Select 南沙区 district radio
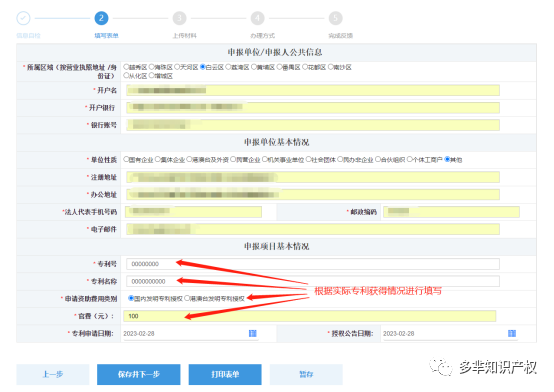The image size is (554, 392). point(331,67)
